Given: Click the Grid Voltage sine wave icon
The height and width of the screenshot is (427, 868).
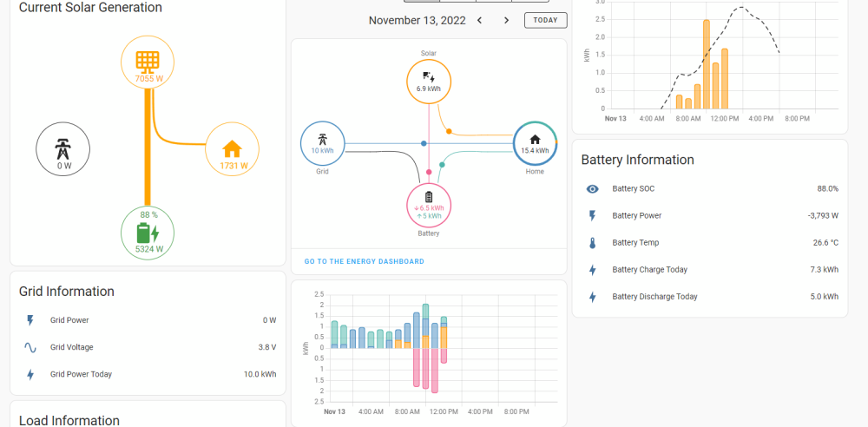Looking at the screenshot, I should click(30, 347).
